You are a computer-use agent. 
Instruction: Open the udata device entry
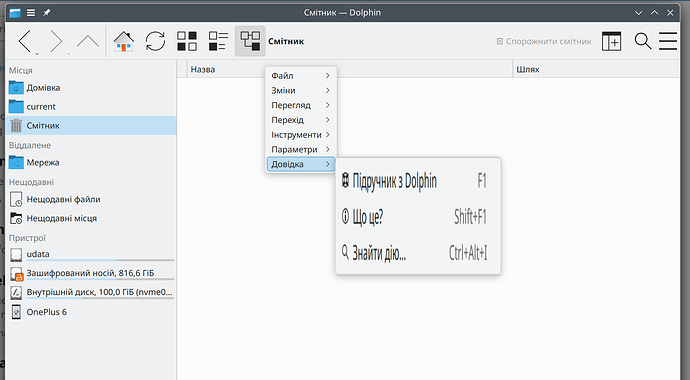92,254
